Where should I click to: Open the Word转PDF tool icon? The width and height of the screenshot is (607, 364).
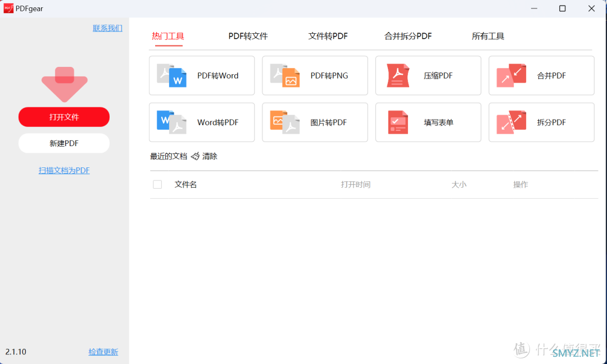pos(171,122)
